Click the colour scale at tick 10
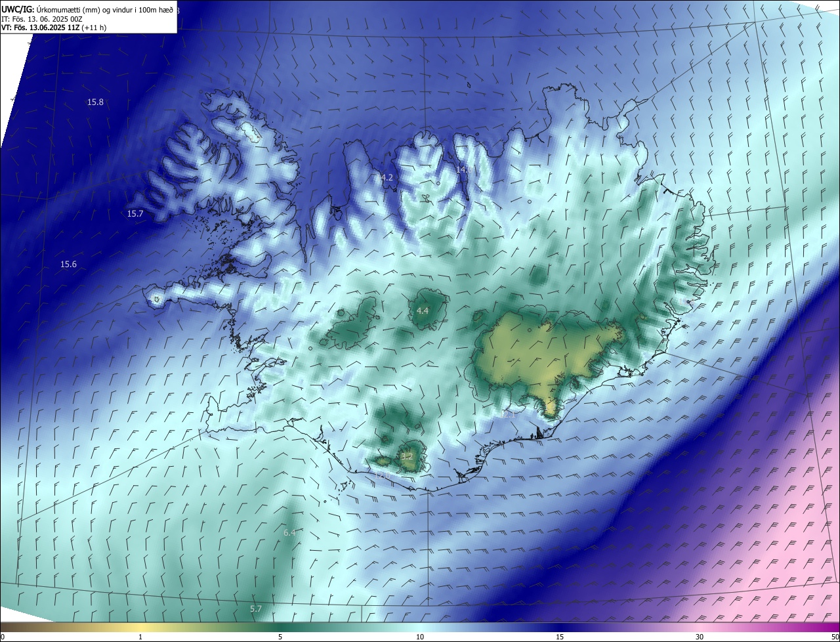This screenshot has height=642, width=840. [420, 637]
